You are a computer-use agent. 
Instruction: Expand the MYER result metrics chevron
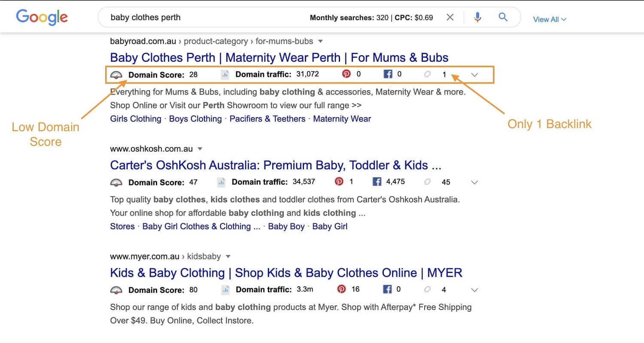coord(474,290)
